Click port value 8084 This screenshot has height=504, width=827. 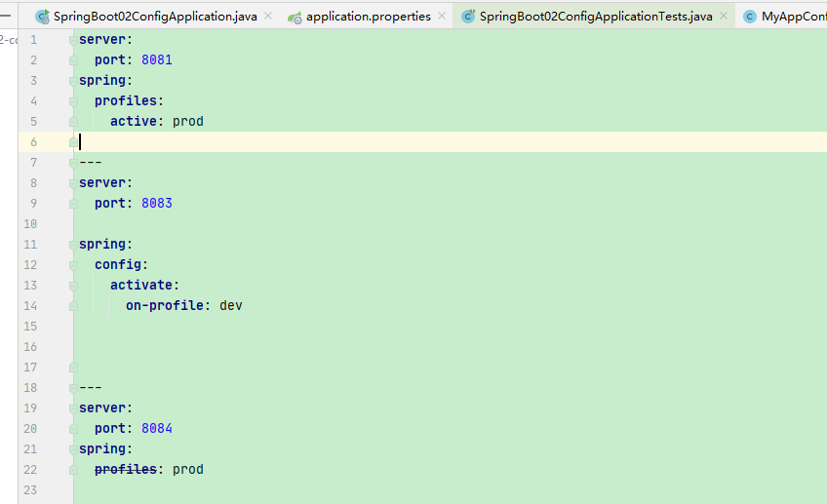(157, 429)
